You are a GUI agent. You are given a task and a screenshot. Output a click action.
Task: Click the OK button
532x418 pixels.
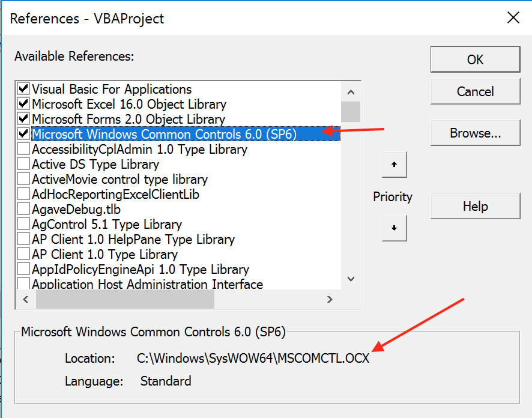tap(475, 59)
